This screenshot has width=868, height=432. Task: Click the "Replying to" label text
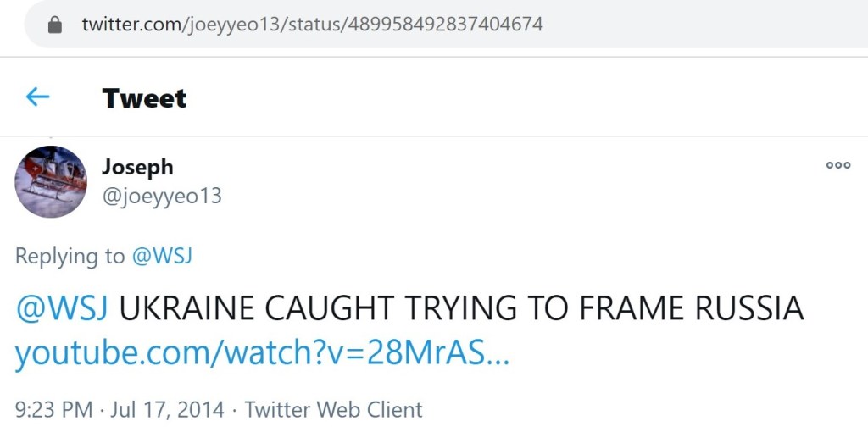click(x=70, y=256)
